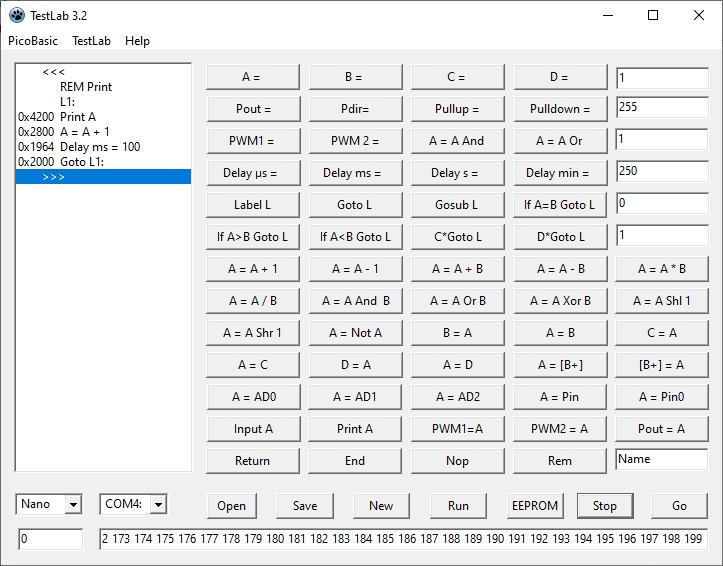Click the Name input field
723x566 pixels.
661,460
